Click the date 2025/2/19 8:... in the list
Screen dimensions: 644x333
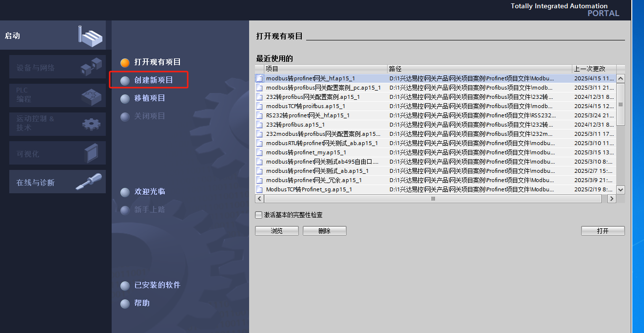tap(593, 189)
